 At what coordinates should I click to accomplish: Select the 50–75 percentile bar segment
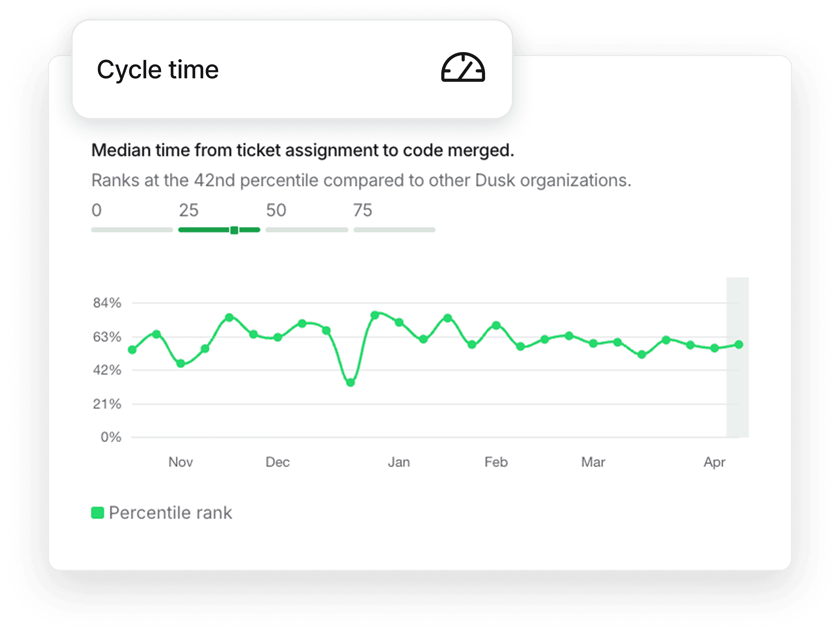[306, 230]
